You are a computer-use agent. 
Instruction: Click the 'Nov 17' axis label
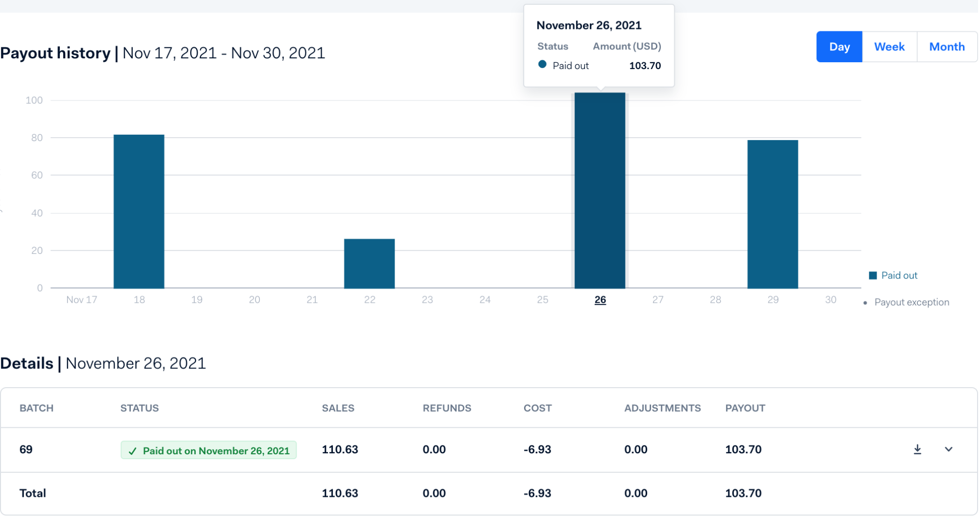(82, 300)
